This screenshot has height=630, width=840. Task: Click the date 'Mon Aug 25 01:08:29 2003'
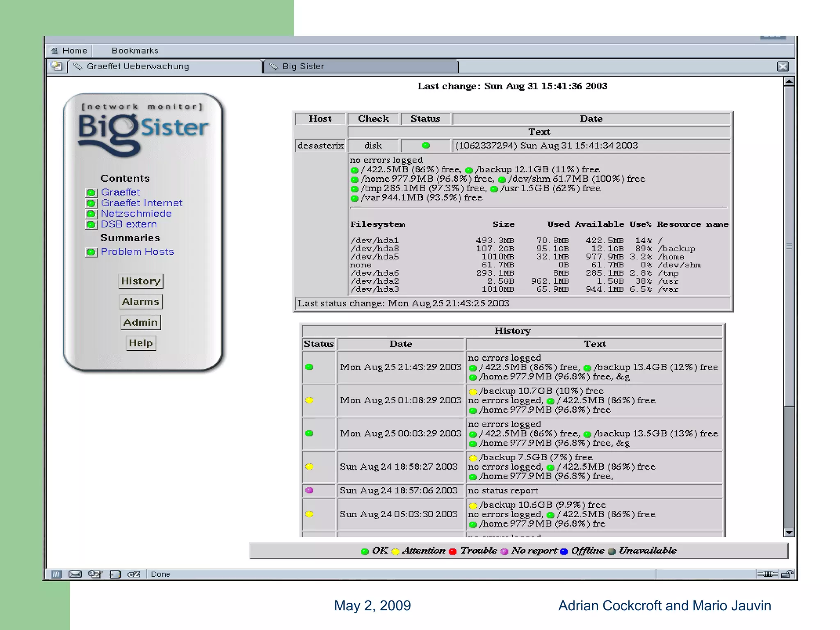pyautogui.click(x=401, y=400)
